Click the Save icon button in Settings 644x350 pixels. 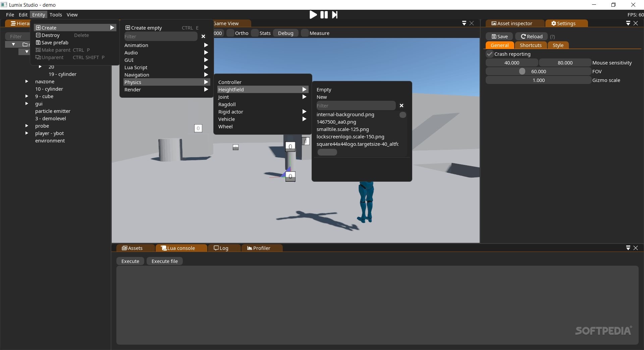click(499, 36)
